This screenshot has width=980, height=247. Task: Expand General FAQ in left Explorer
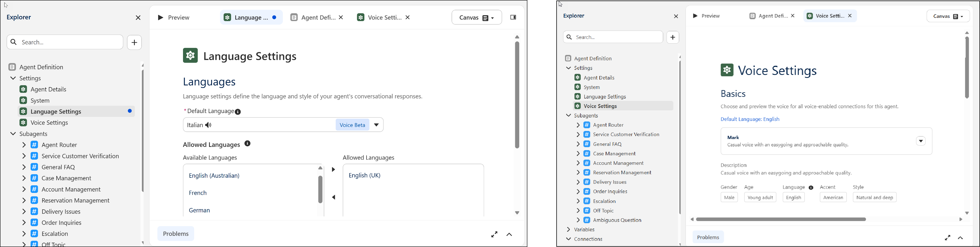(x=24, y=167)
